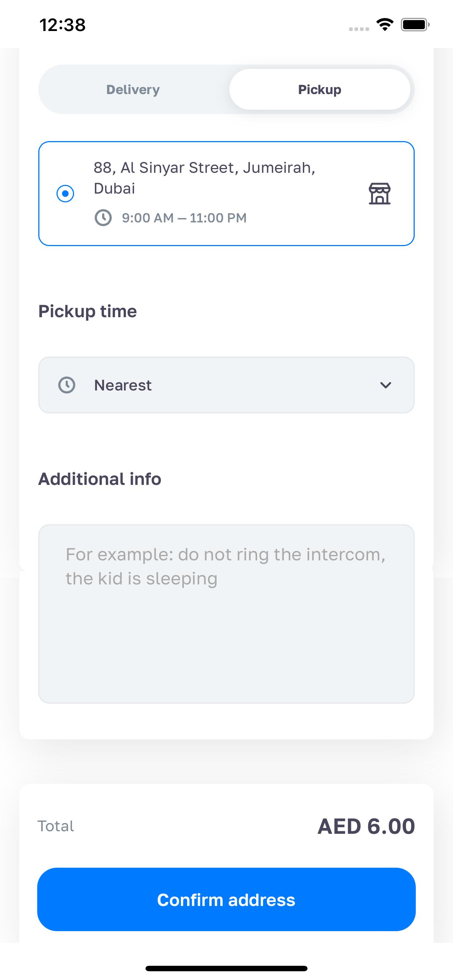
Task: Focus the Additional info text area
Action: 226,614
